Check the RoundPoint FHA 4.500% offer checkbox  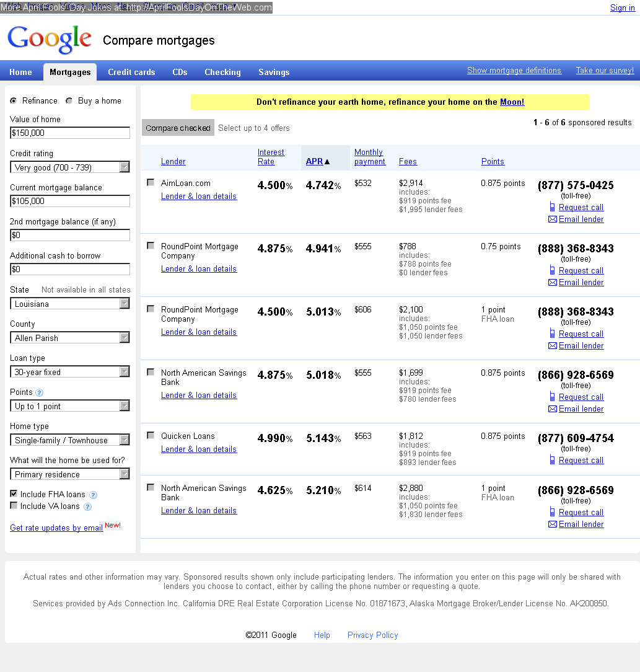[151, 309]
